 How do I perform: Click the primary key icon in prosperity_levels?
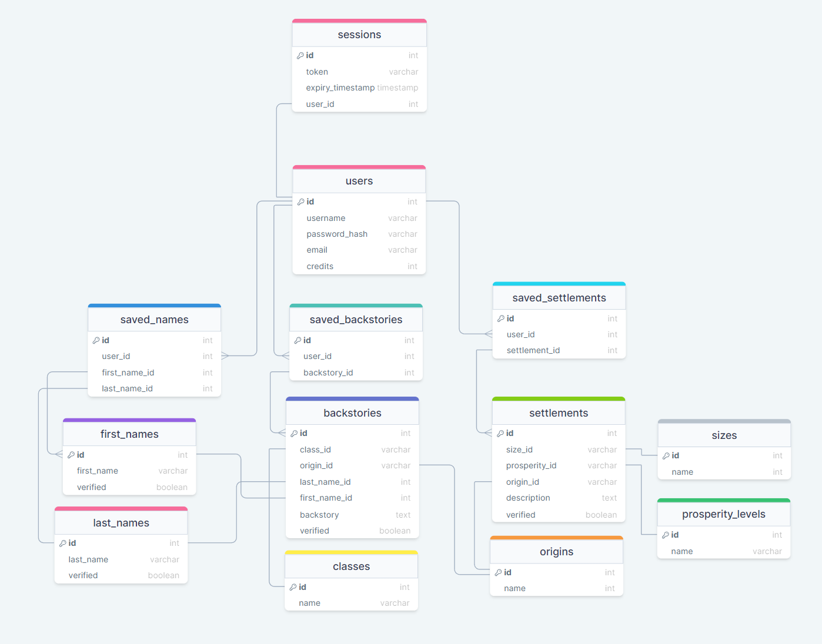(x=666, y=535)
